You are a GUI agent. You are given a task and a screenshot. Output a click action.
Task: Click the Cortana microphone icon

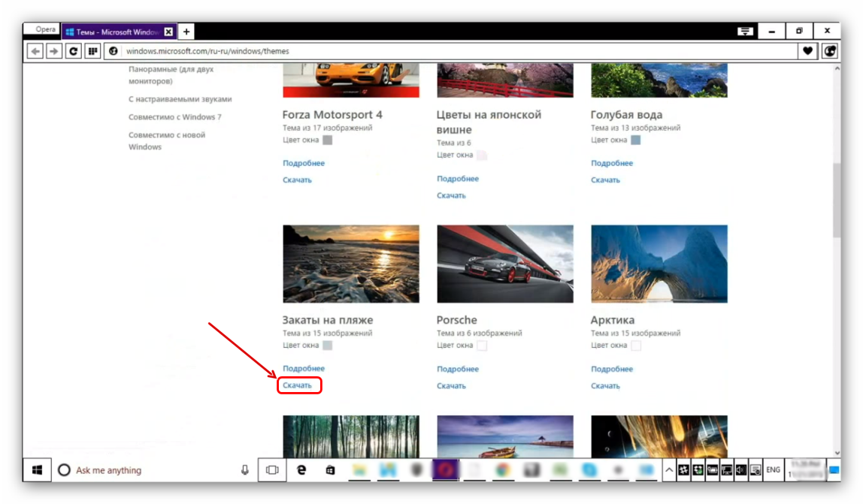(245, 470)
